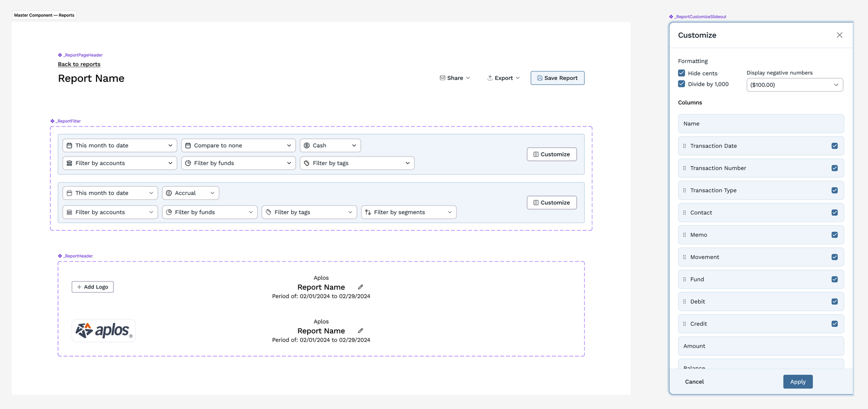Open the Cash accounting method dropdown
This screenshot has width=868, height=409.
pos(330,146)
